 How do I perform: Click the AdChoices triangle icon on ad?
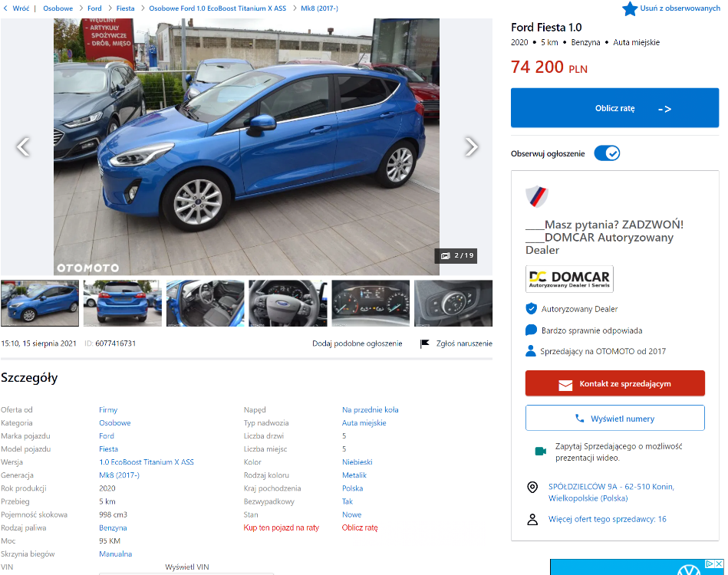(710, 563)
